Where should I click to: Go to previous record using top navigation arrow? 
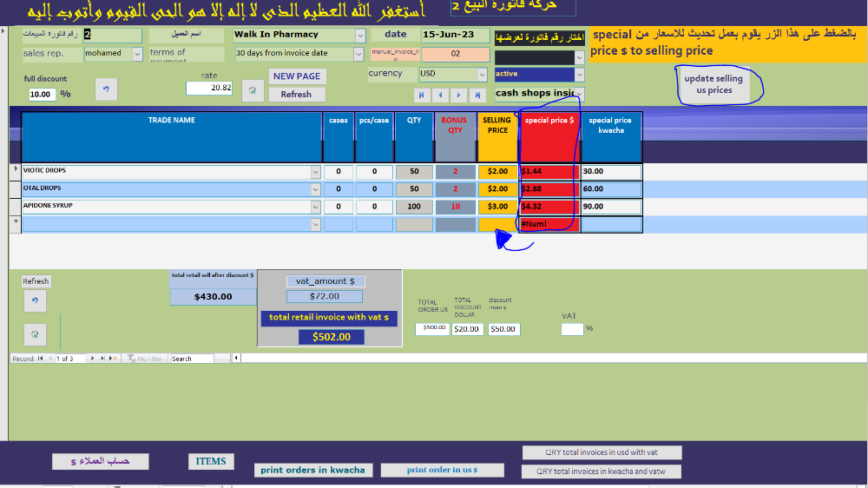click(x=441, y=95)
